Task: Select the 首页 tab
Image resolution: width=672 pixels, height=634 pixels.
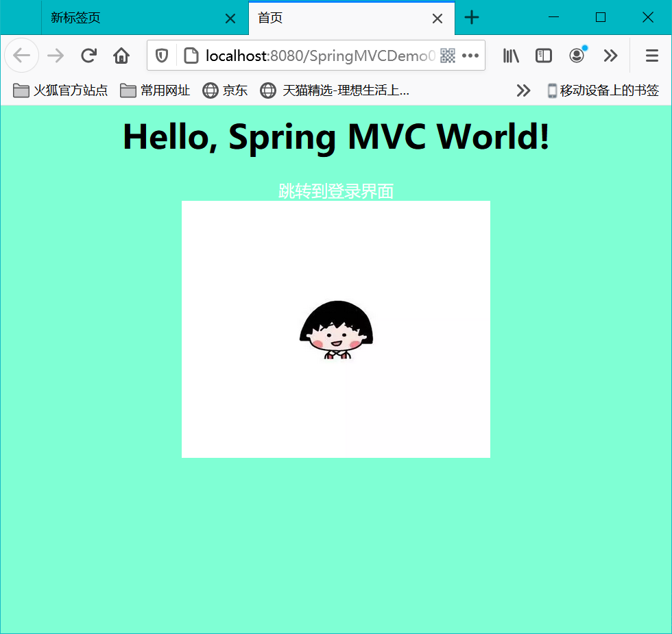Action: click(351, 18)
